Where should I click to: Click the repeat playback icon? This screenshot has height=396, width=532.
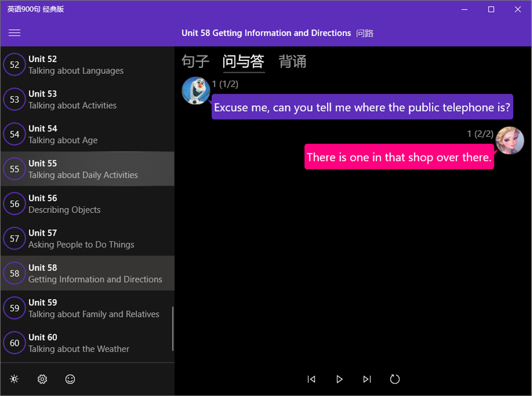coord(395,379)
